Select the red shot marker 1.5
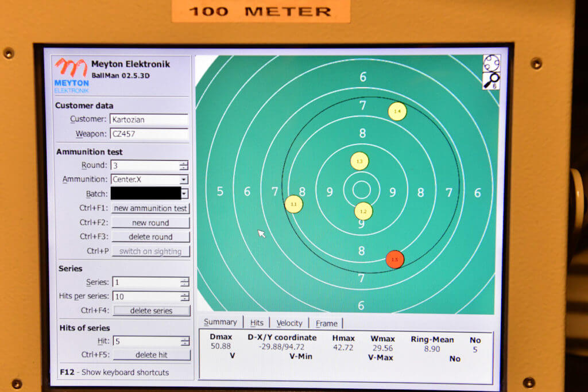Screen dimensions: 588x392 pyautogui.click(x=394, y=259)
